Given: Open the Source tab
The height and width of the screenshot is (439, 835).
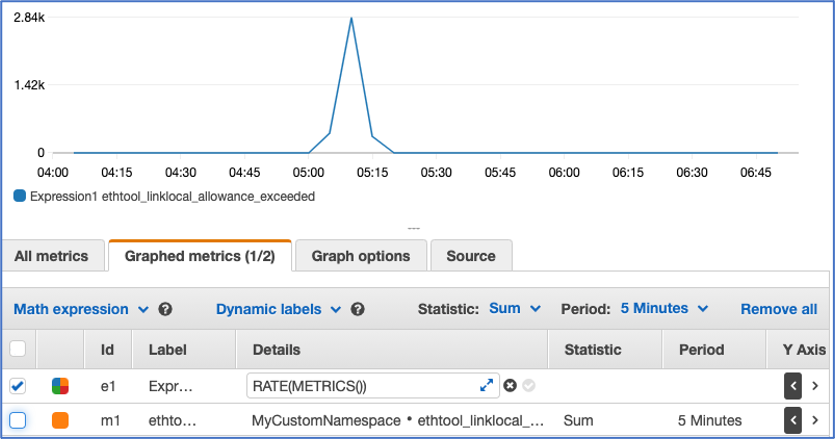Looking at the screenshot, I should coord(471,256).
